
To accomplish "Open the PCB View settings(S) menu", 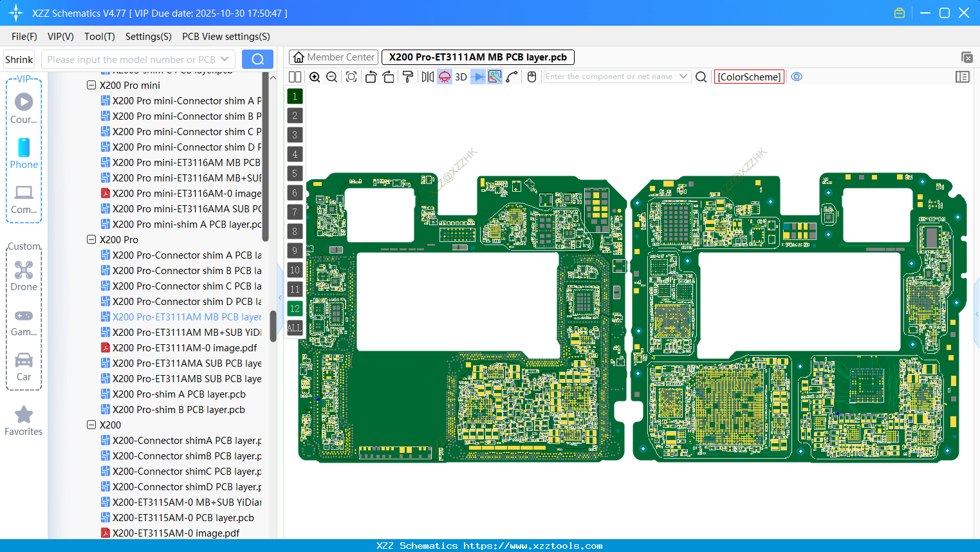I will coord(225,37).
